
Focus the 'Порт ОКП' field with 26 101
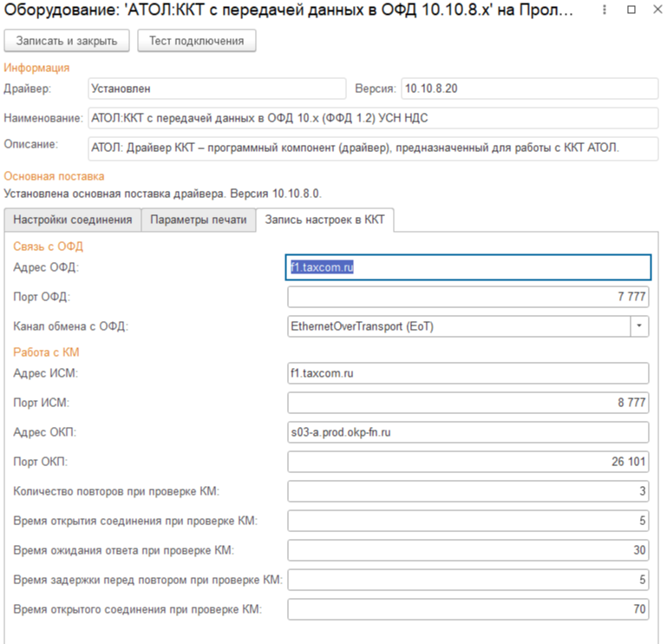(x=468, y=462)
